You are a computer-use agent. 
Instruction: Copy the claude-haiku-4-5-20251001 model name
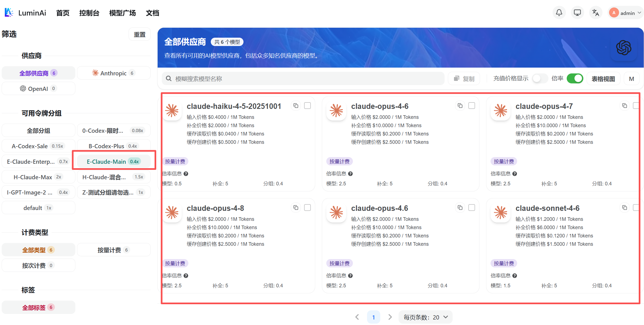pos(296,106)
